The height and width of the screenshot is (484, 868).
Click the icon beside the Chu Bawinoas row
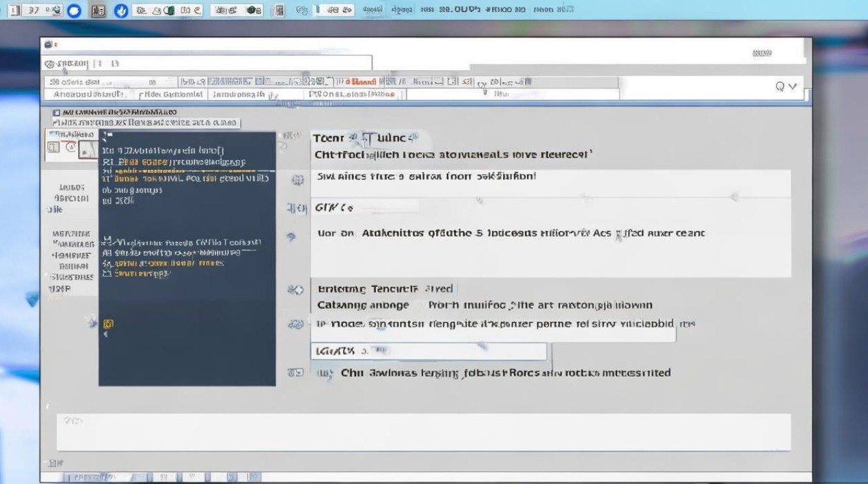pyautogui.click(x=295, y=372)
